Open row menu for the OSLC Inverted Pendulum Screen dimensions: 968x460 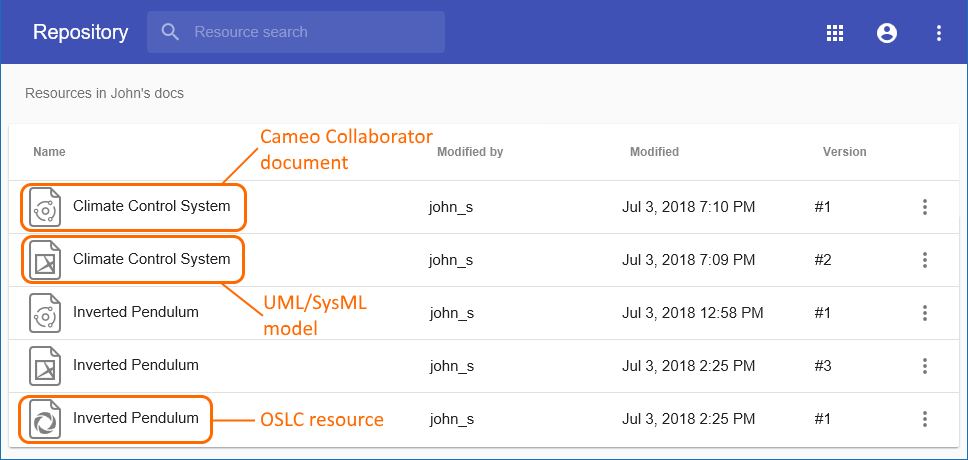click(x=925, y=419)
